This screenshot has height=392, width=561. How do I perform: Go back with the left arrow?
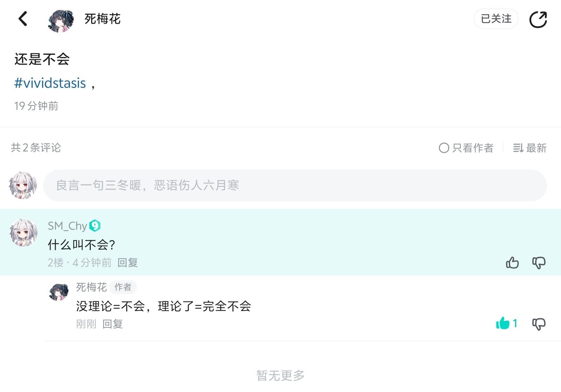23,19
